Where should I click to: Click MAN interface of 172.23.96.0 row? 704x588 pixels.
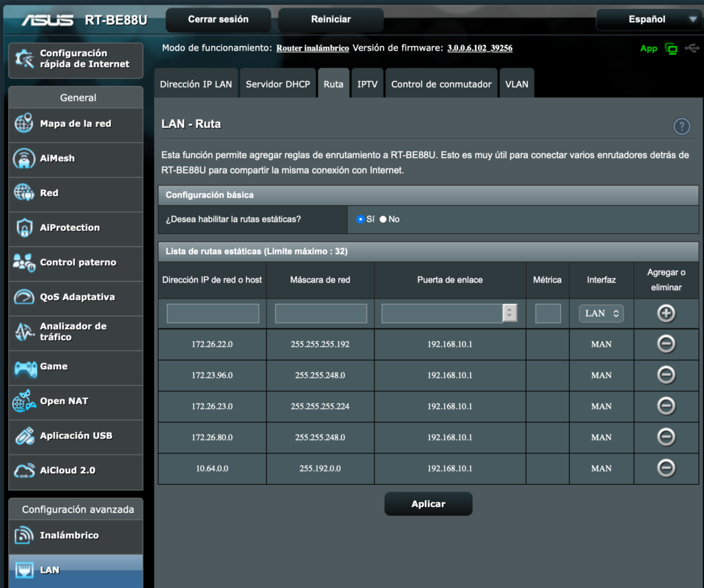click(x=601, y=375)
